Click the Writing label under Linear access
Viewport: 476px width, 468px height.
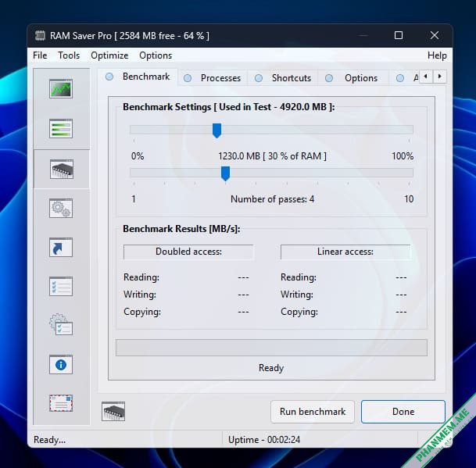(x=296, y=295)
